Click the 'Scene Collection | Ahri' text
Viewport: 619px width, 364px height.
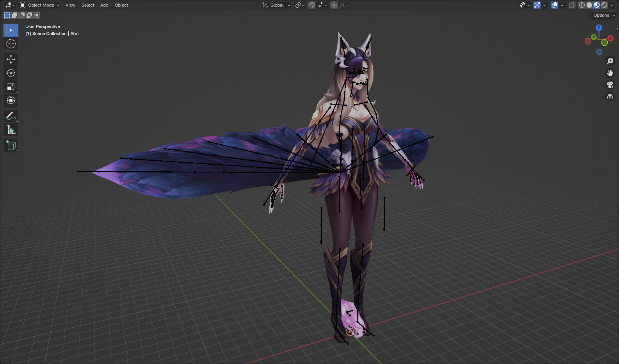coord(55,34)
